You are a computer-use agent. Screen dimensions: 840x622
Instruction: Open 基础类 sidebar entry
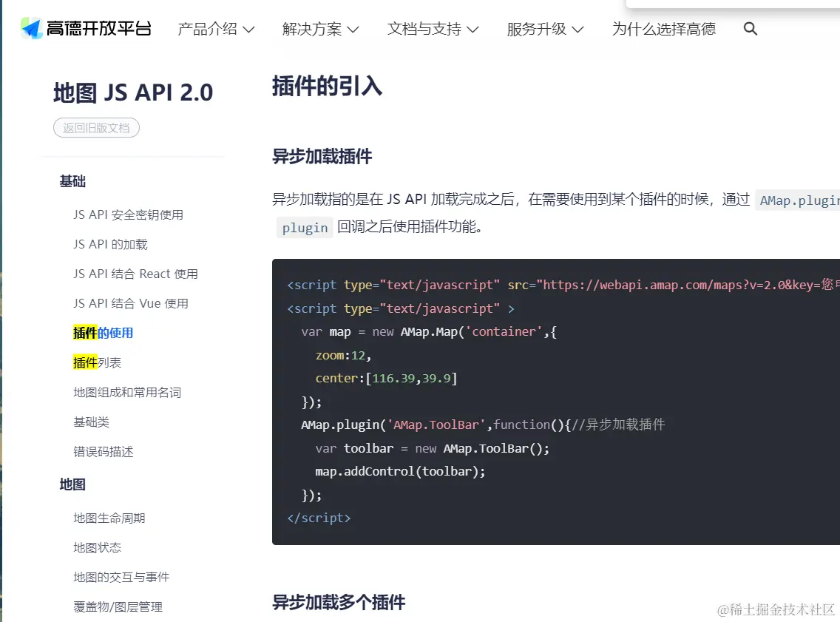[91, 422]
